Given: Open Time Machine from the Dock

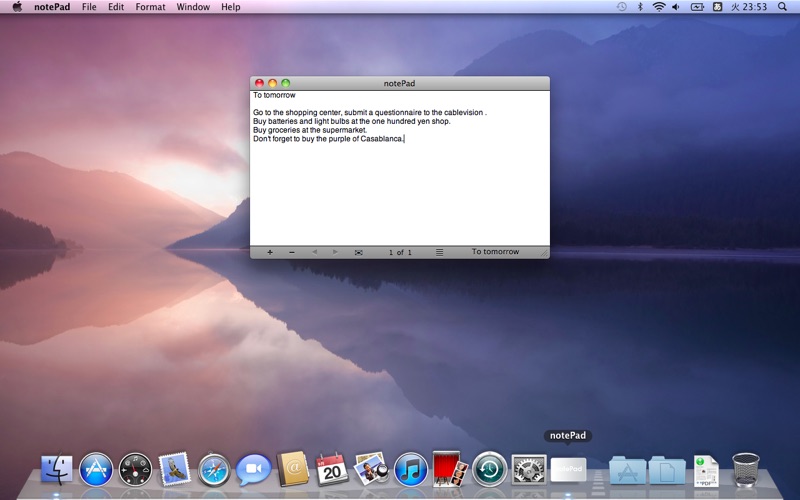Looking at the screenshot, I should tap(489, 469).
